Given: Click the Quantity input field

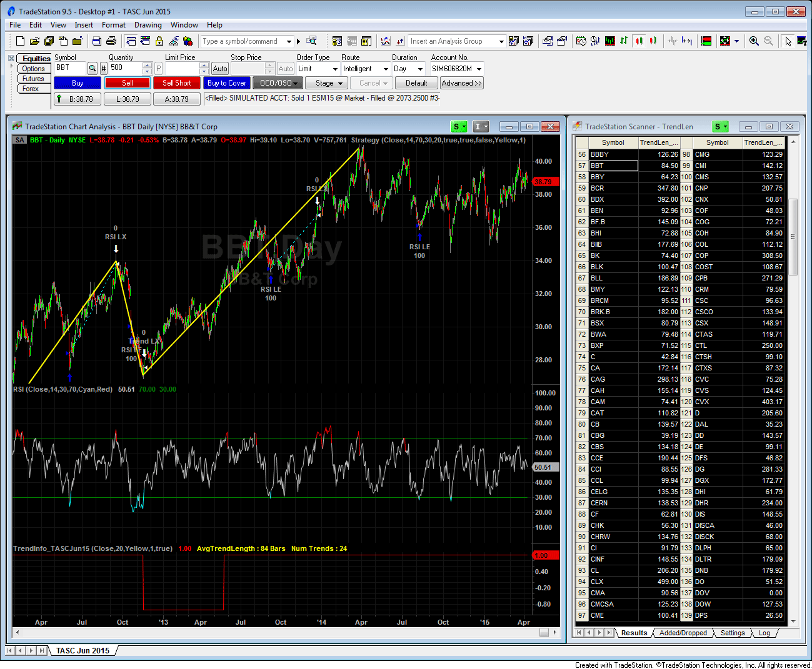Looking at the screenshot, I should point(126,69).
